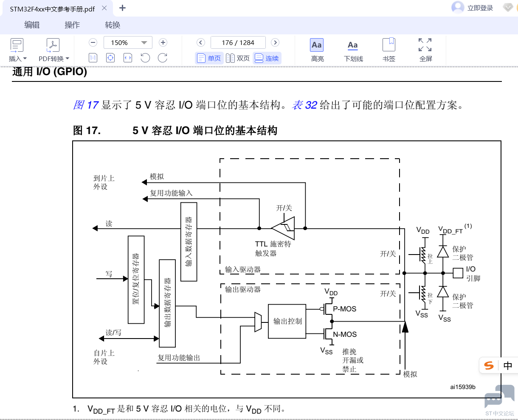Close the STM32F4xx中文参考手册.pdf tab
Screen dimensions: 518x420
point(104,8)
